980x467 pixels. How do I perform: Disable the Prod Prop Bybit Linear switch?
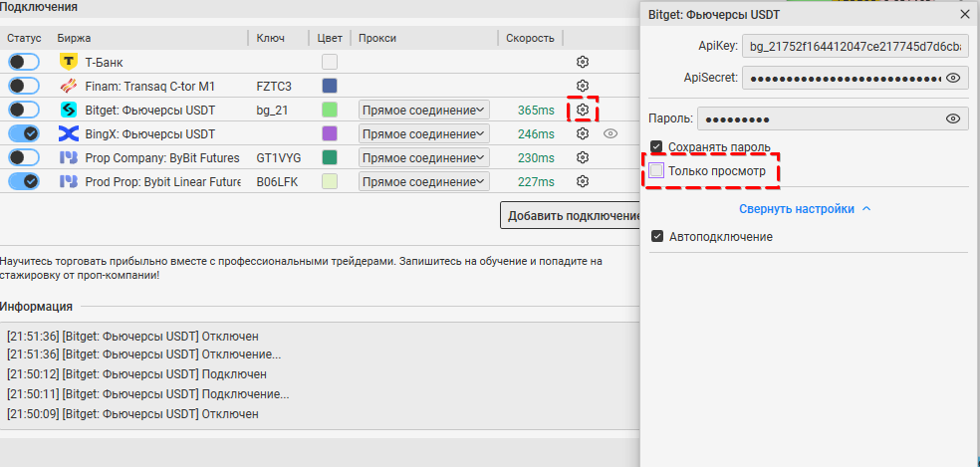(x=24, y=181)
